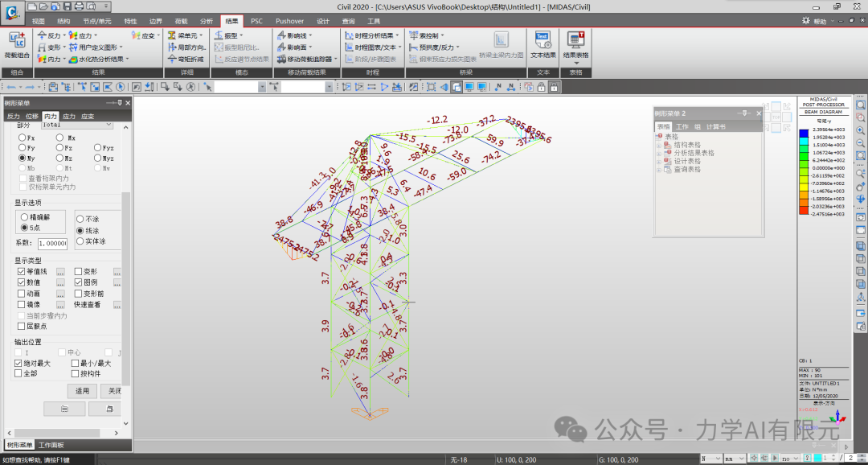Click the red legend color swatch
The height and width of the screenshot is (465, 868).
(804, 211)
